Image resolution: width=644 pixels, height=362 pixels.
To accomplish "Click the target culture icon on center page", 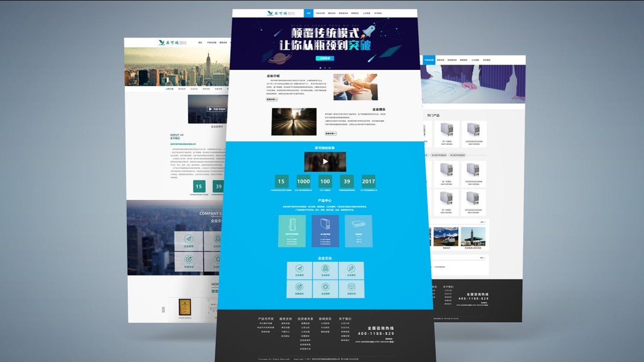I will click(x=299, y=287).
